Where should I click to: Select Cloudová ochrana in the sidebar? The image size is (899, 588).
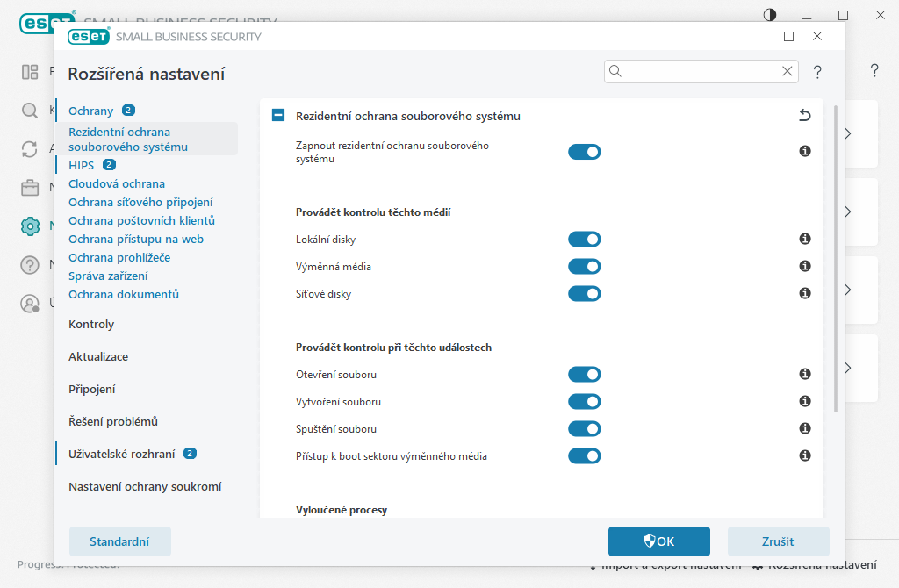coord(117,184)
